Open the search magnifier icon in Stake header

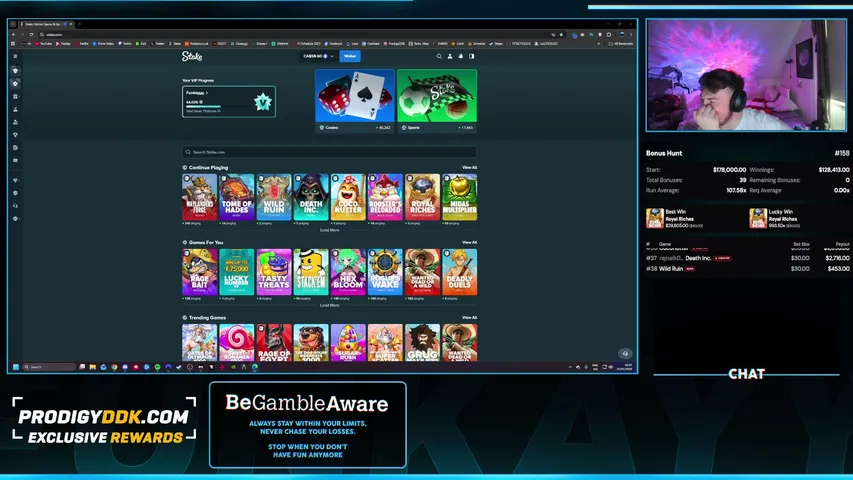(439, 56)
